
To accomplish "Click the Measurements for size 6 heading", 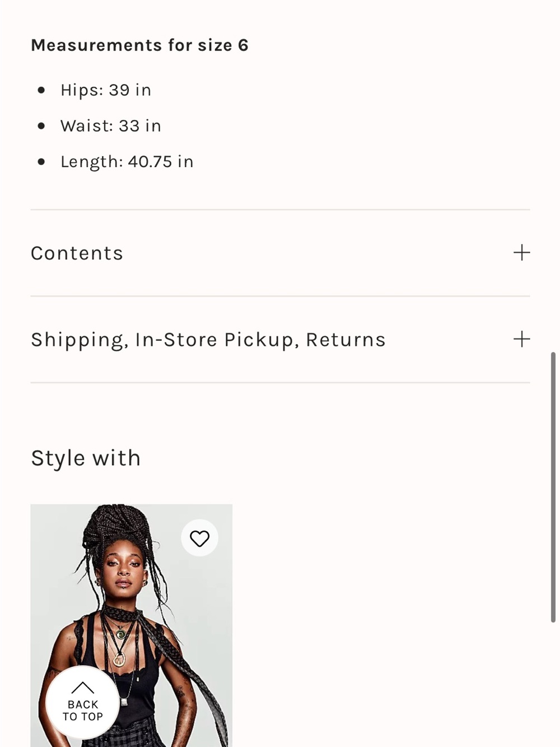I will (x=139, y=45).
